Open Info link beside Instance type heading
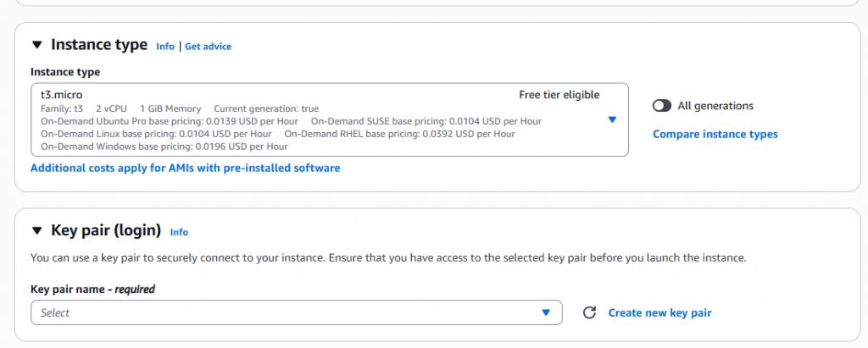 coord(165,47)
